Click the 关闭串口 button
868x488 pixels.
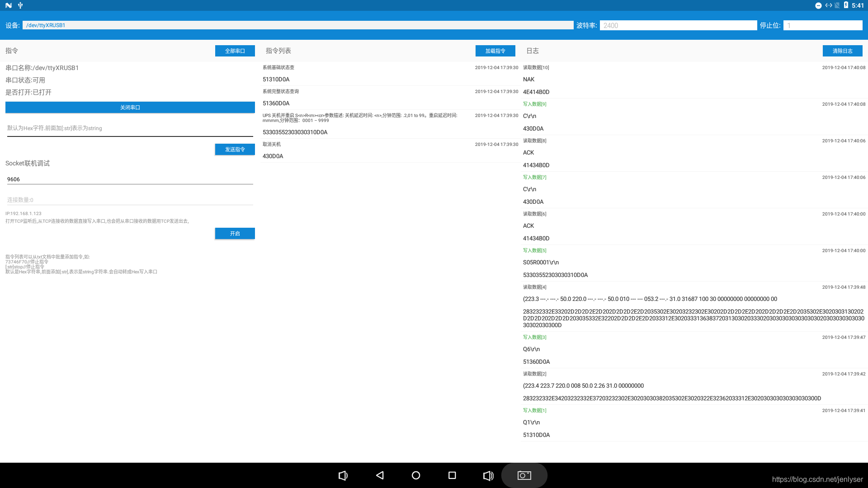(x=130, y=108)
